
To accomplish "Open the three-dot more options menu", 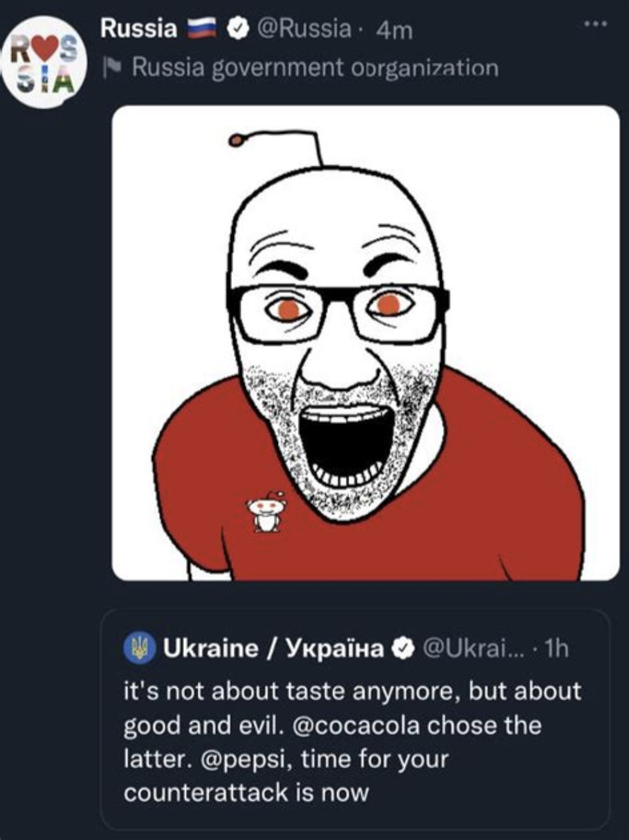I will (595, 25).
